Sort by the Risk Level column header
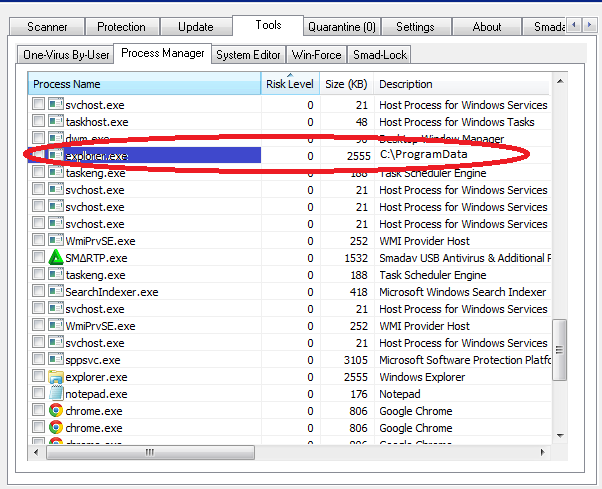 click(x=290, y=84)
